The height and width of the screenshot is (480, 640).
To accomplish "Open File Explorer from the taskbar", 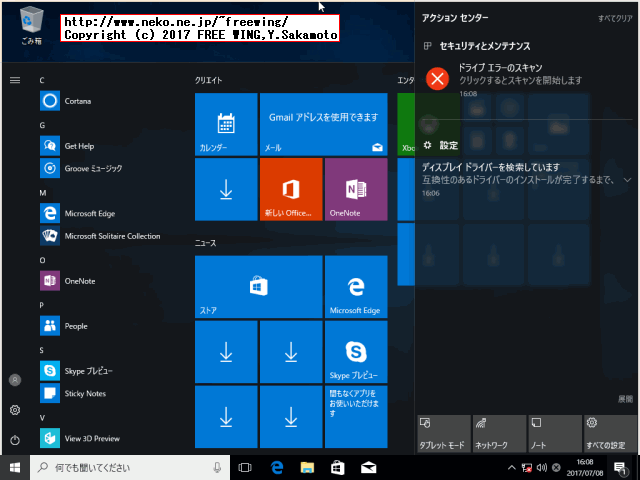I will click(x=307, y=467).
